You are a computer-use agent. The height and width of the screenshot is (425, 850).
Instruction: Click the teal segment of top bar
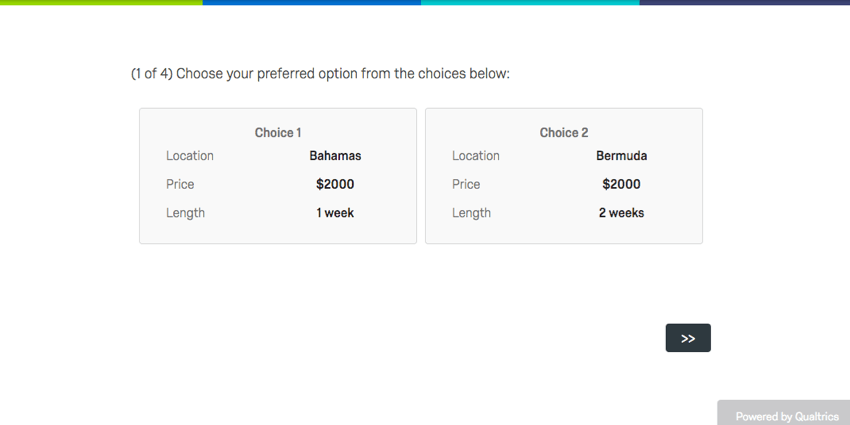530,2
